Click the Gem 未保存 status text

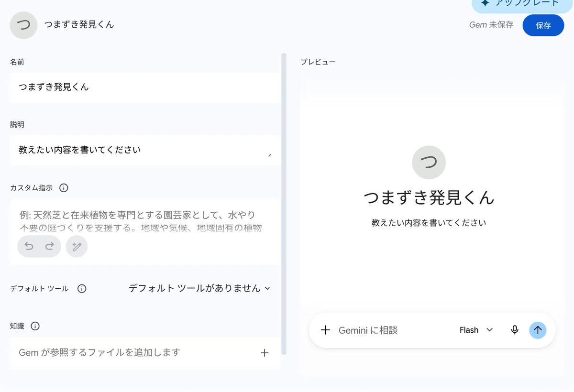tap(491, 25)
